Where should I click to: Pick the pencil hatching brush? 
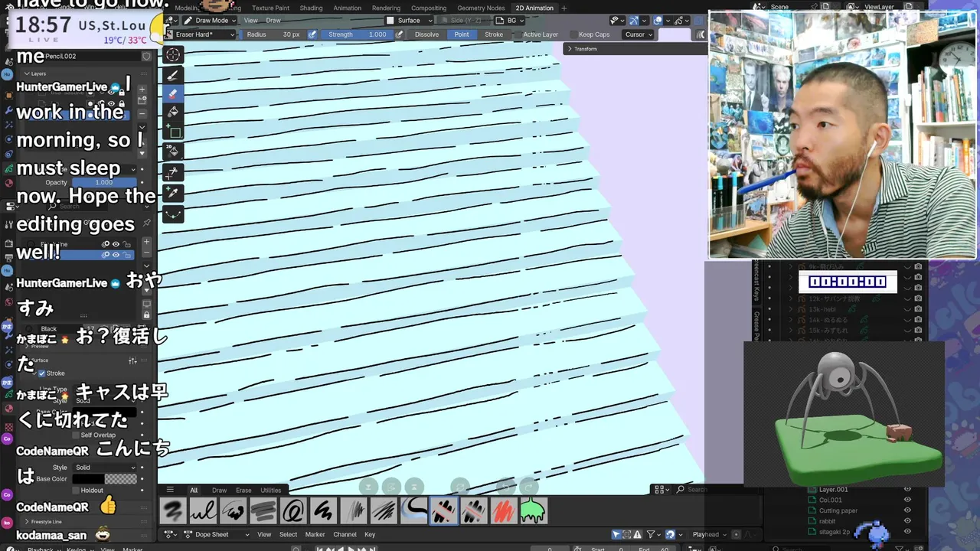pyautogui.click(x=383, y=510)
